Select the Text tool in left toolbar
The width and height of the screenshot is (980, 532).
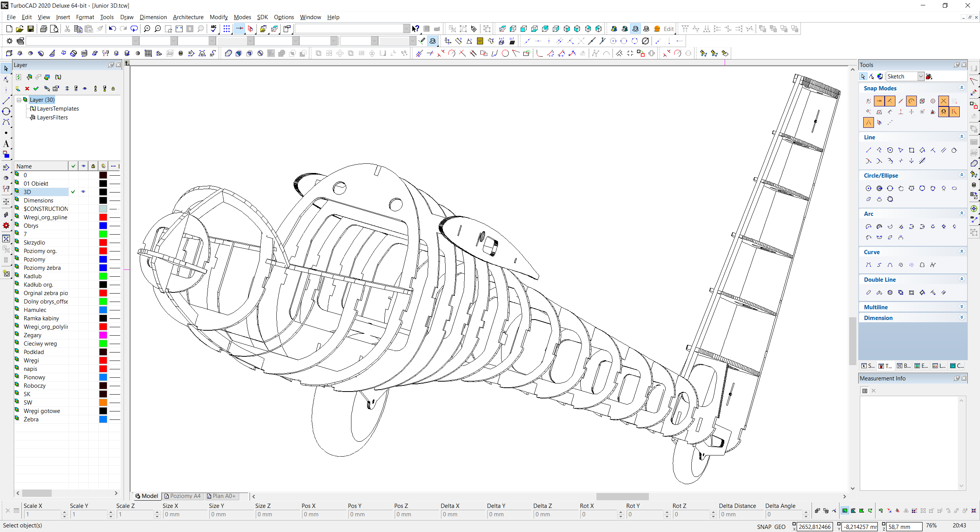[6, 144]
